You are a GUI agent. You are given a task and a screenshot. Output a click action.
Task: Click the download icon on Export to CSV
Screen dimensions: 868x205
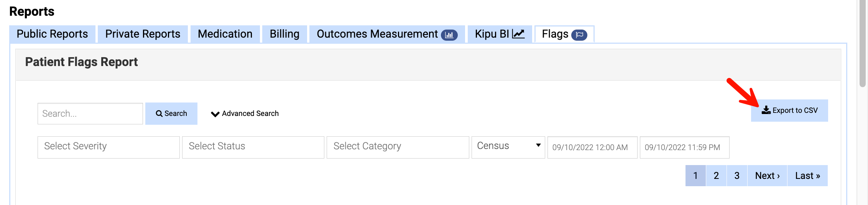tap(766, 110)
